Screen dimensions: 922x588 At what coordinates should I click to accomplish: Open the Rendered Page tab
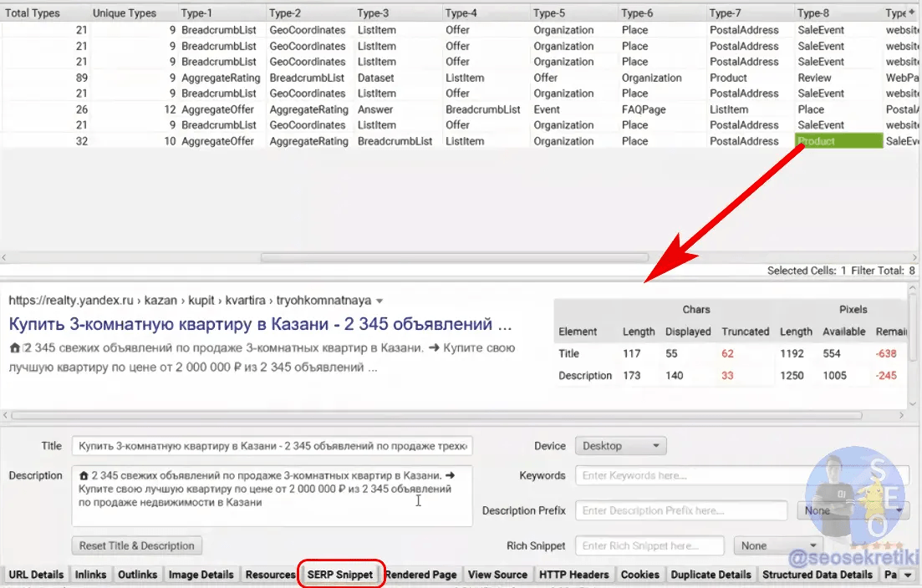(421, 575)
